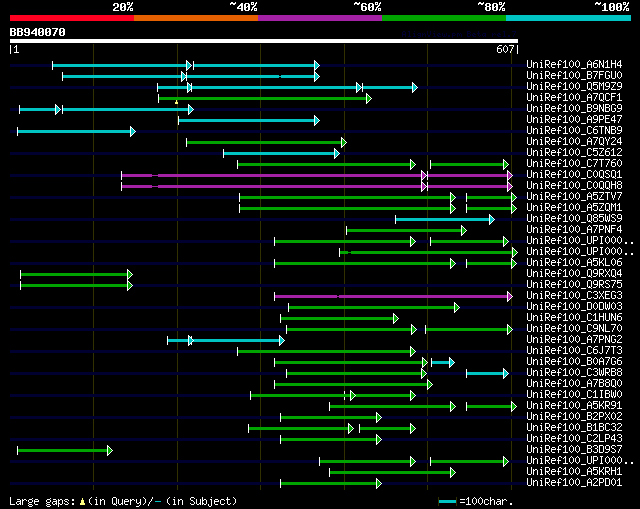The height and width of the screenshot is (509, 640).
Task: Select the UniRef100_A5KRH1 label
Action: click(x=574, y=472)
